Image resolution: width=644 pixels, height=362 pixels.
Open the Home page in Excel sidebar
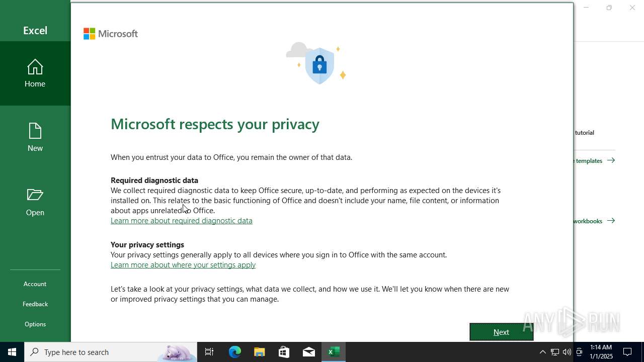click(x=35, y=73)
